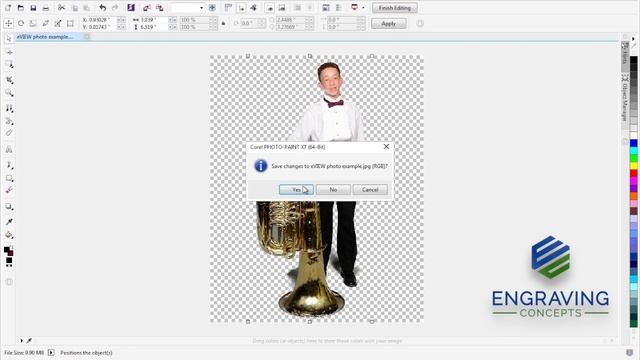Click the rotation angle field
Image resolution: width=640 pixels, height=360 pixels.
pyautogui.click(x=249, y=24)
